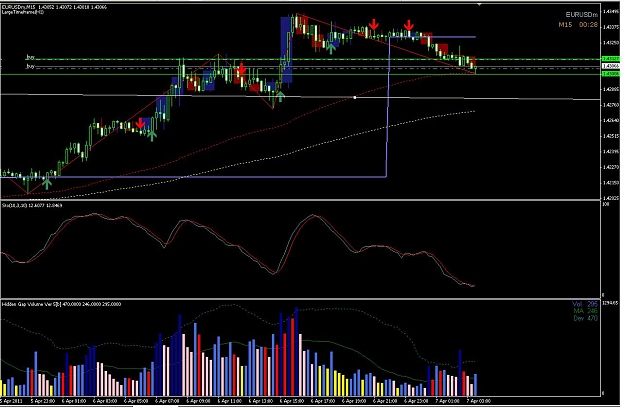625x407 pixels.
Task: Click the 6 Apr 23:00 time label
Action: [x=417, y=401]
